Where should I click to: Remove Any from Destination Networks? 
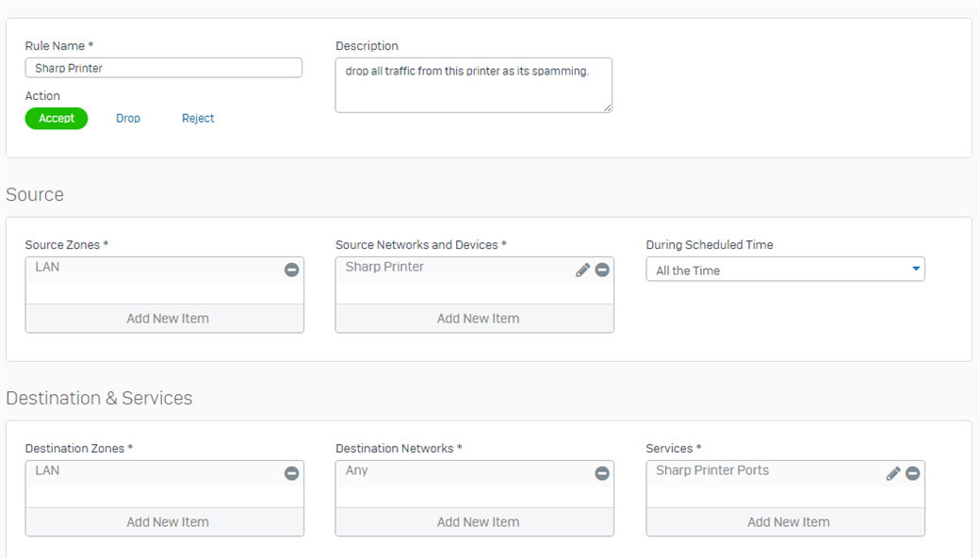(602, 474)
